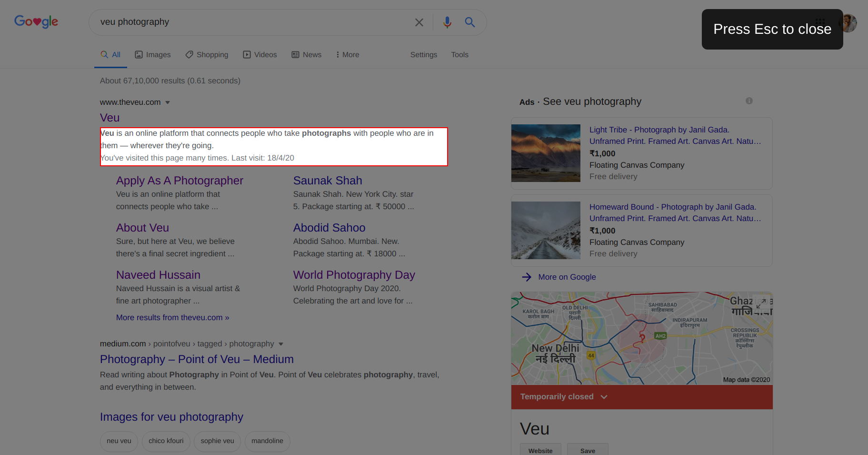Open the user profile avatar
The height and width of the screenshot is (455, 868).
[x=849, y=23]
